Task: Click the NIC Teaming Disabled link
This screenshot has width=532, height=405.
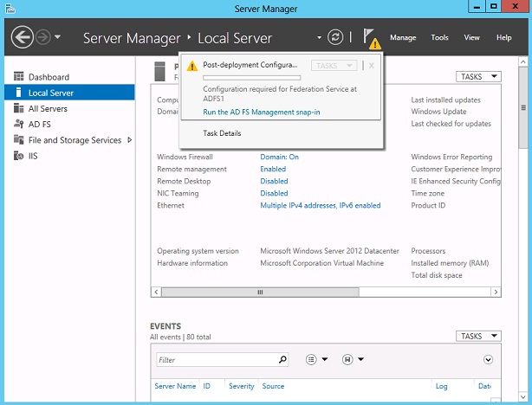Action: click(274, 193)
